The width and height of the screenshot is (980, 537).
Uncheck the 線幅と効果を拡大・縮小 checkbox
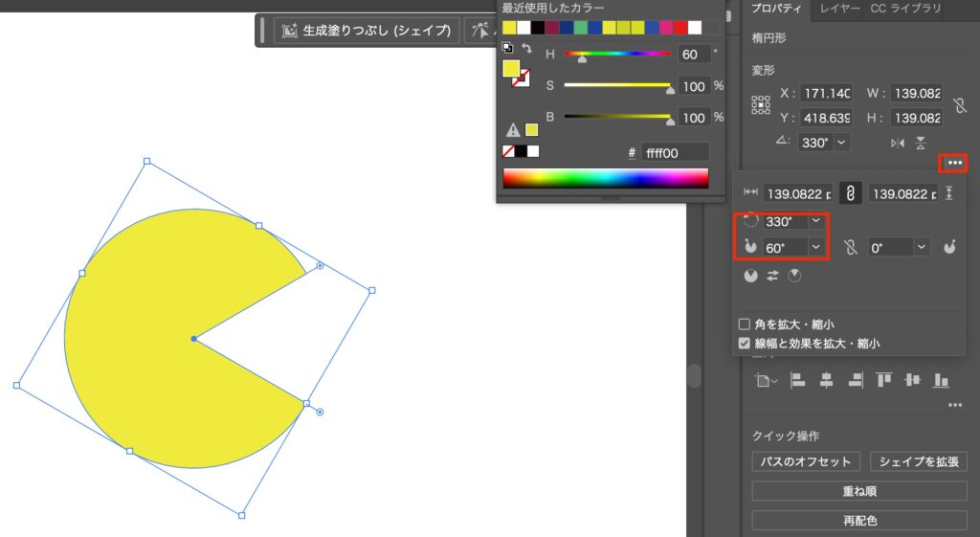tap(745, 343)
